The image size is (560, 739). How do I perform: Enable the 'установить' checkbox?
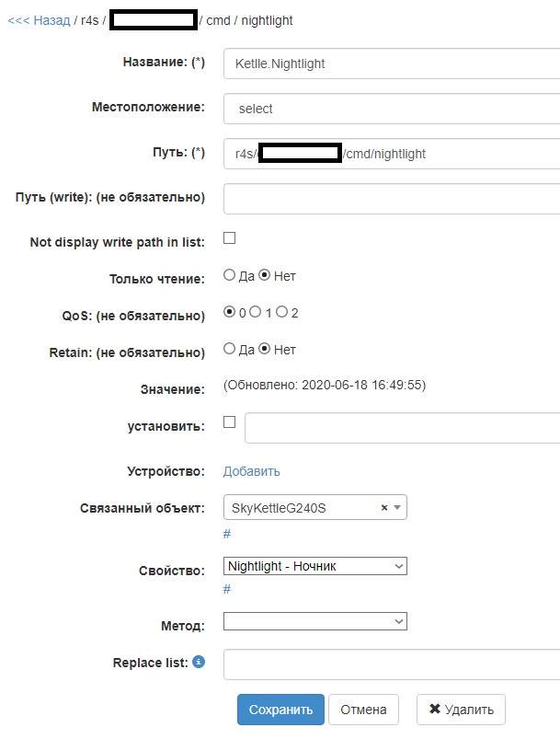(229, 421)
